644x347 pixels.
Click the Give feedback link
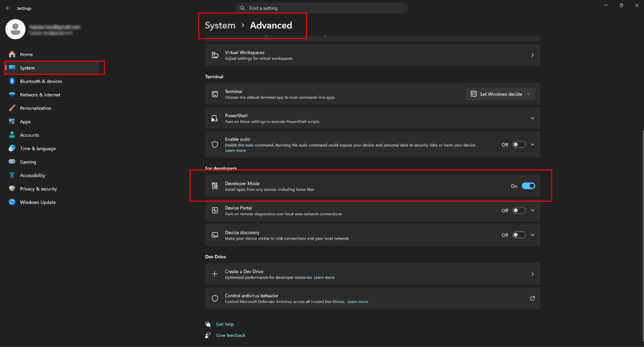230,335
